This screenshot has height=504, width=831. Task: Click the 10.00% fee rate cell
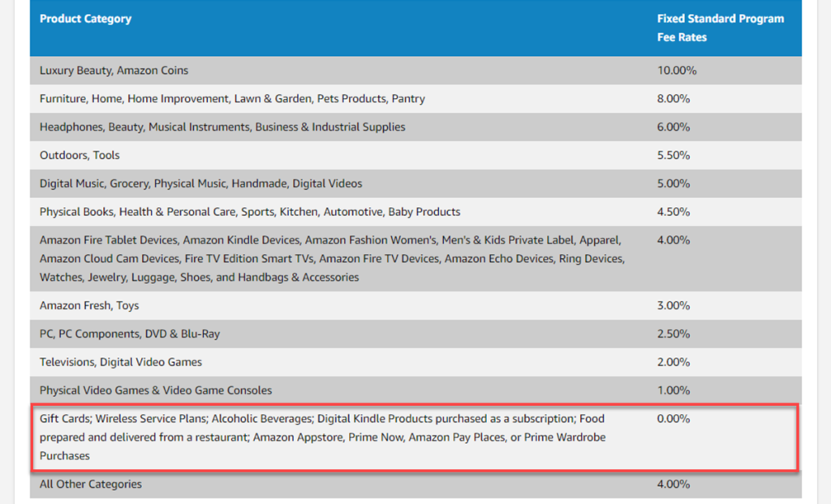click(677, 71)
